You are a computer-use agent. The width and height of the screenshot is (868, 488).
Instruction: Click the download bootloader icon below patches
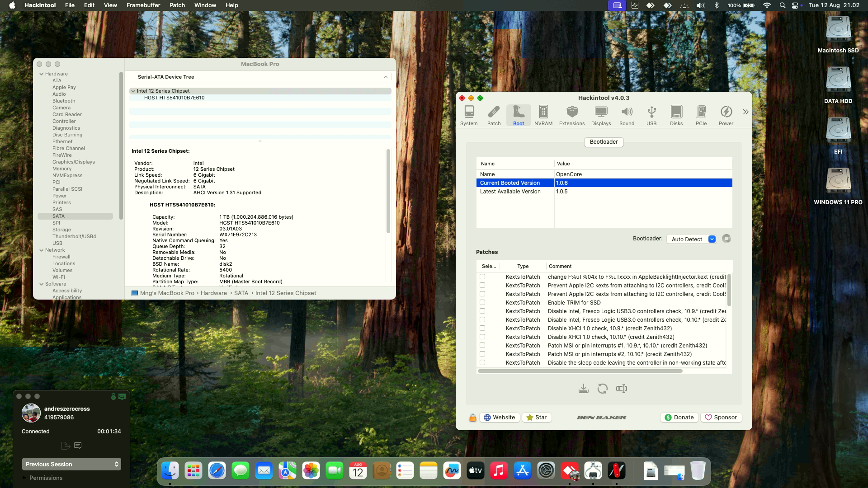tap(583, 389)
